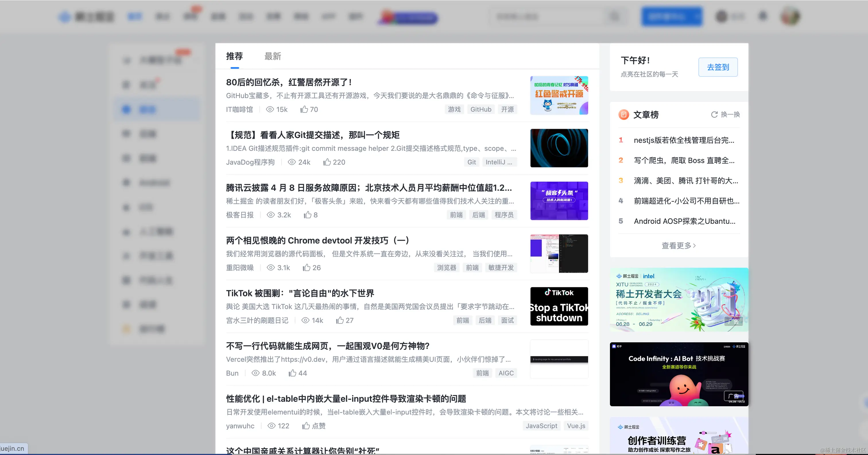Refresh the ranking with 换一换
The height and width of the screenshot is (455, 868).
pyautogui.click(x=725, y=114)
